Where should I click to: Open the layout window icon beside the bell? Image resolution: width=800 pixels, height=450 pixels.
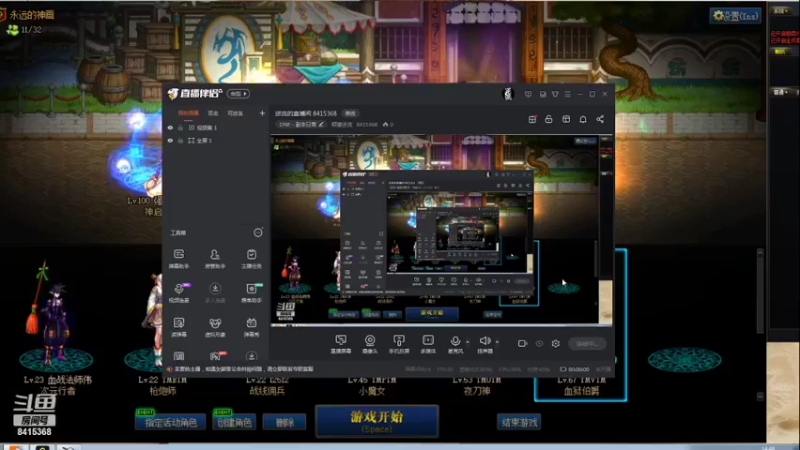[x=566, y=119]
